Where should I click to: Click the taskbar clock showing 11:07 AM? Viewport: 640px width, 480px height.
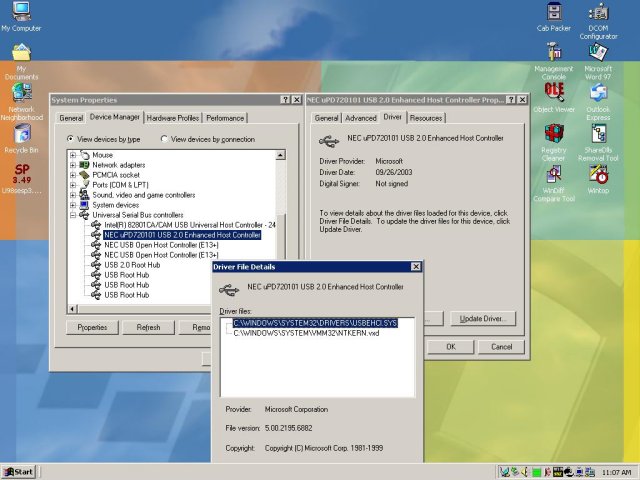coord(616,472)
